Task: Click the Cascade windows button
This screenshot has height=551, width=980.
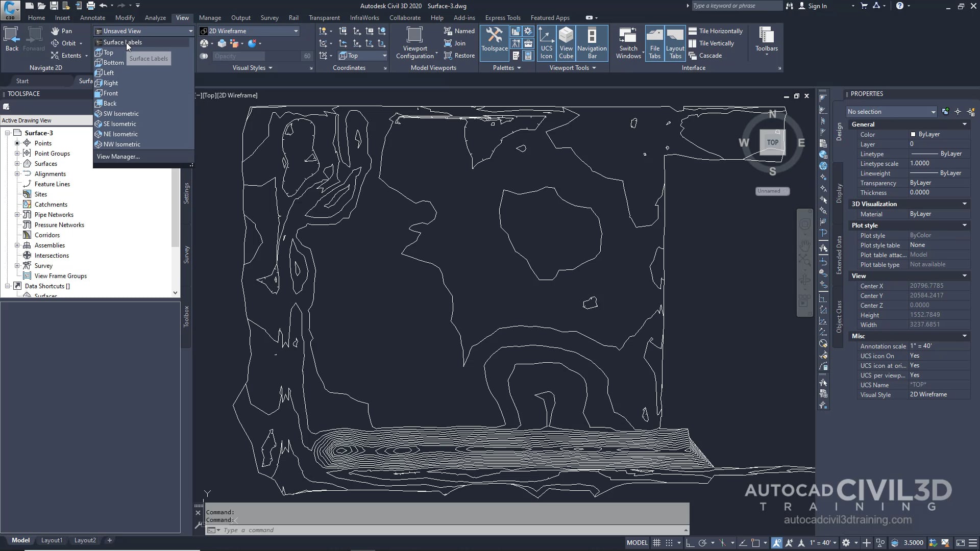Action: click(x=705, y=56)
